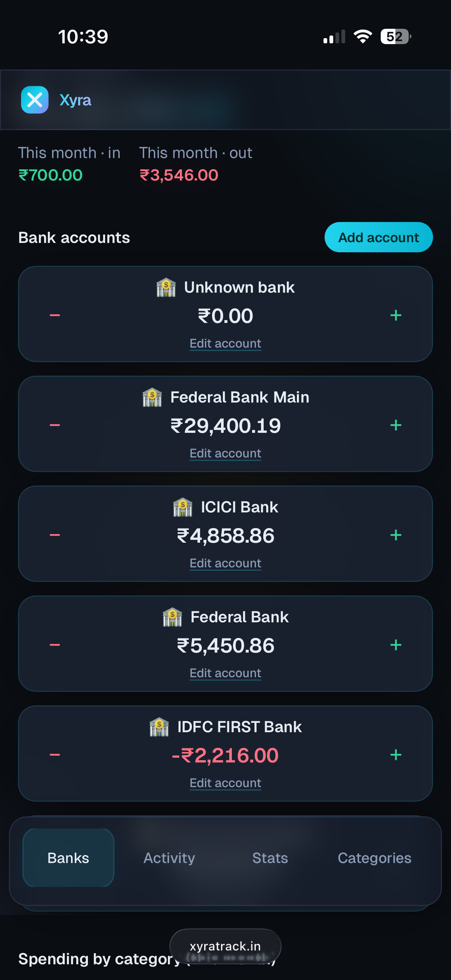Viewport: 451px width, 980px height.
Task: Add income to ICICI Bank via plus
Action: [396, 535]
